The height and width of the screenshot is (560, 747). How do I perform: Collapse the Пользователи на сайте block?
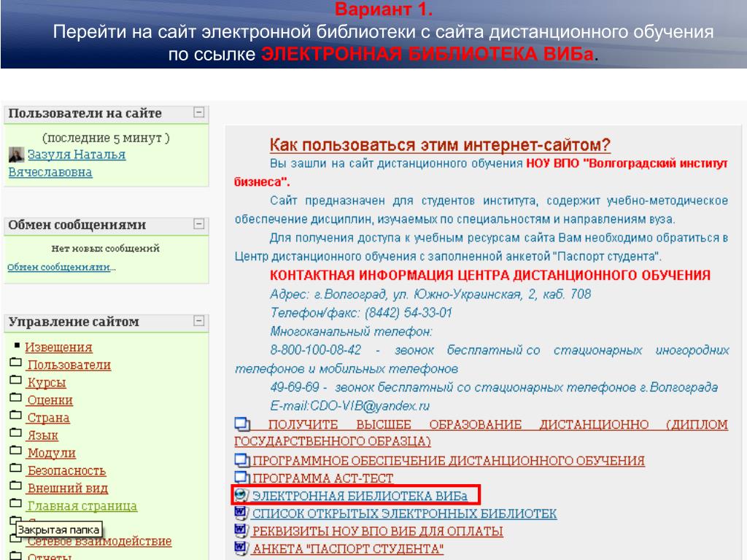click(x=199, y=112)
